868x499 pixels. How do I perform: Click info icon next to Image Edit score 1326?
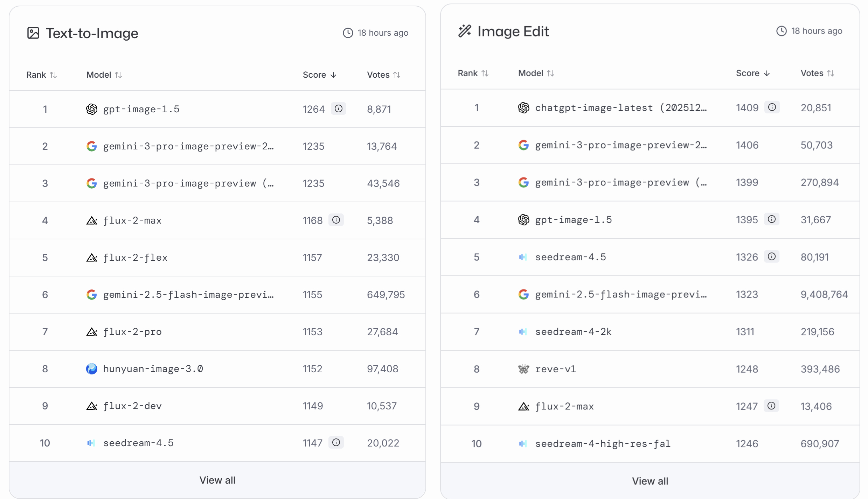771,256
